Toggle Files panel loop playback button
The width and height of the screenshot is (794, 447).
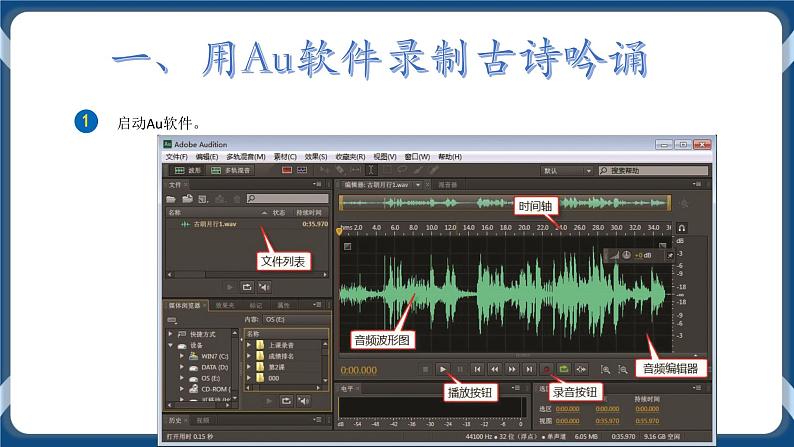(247, 287)
